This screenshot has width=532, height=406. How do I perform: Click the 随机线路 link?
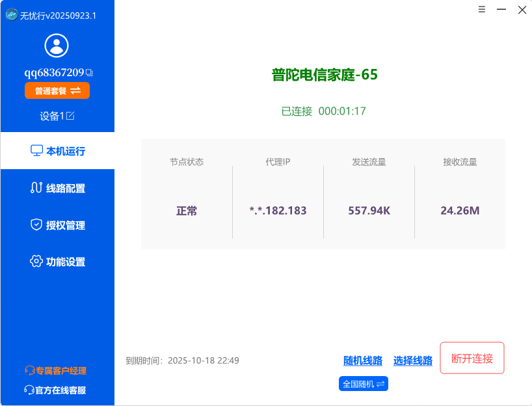click(362, 360)
